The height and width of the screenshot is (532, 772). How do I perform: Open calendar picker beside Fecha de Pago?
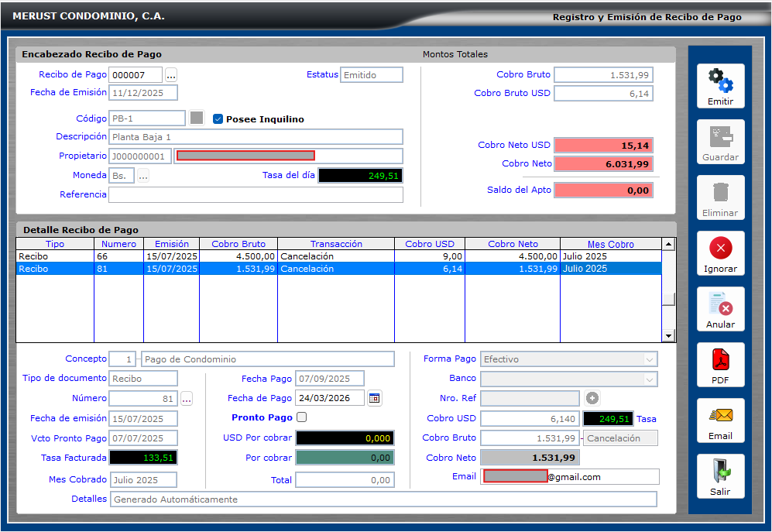(375, 398)
